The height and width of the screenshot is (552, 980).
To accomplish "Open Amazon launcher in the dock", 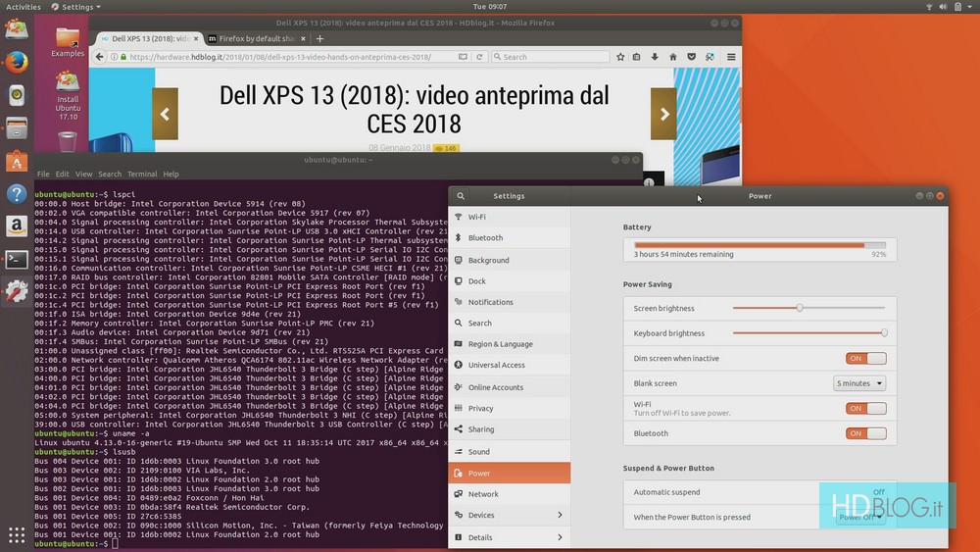I will (16, 226).
